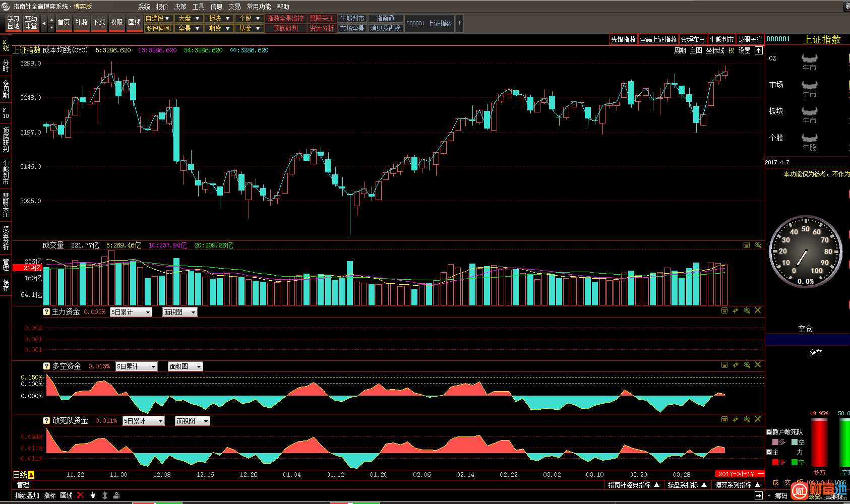Click the application logo icon in title bar

click(6, 7)
